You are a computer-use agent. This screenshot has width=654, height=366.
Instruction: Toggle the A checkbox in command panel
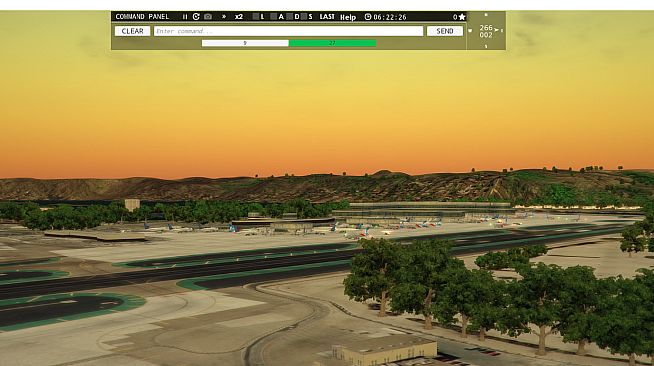(274, 17)
